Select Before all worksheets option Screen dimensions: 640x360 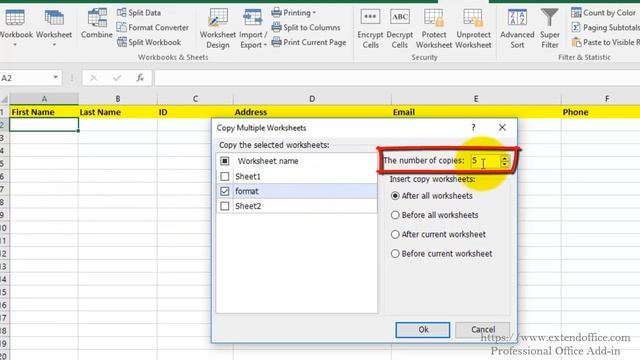395,215
